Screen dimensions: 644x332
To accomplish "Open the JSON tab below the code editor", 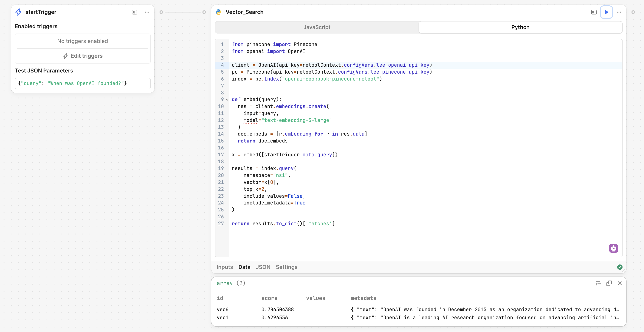I will coord(263,267).
